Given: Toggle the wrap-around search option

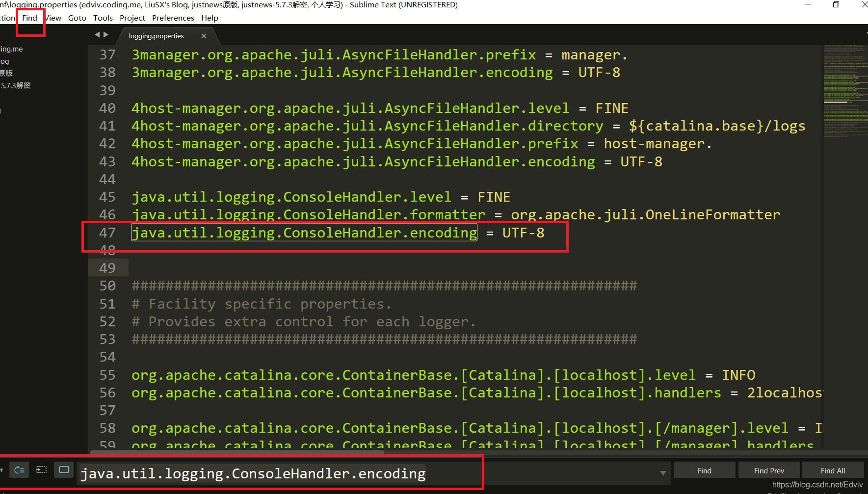Looking at the screenshot, I should coord(19,470).
